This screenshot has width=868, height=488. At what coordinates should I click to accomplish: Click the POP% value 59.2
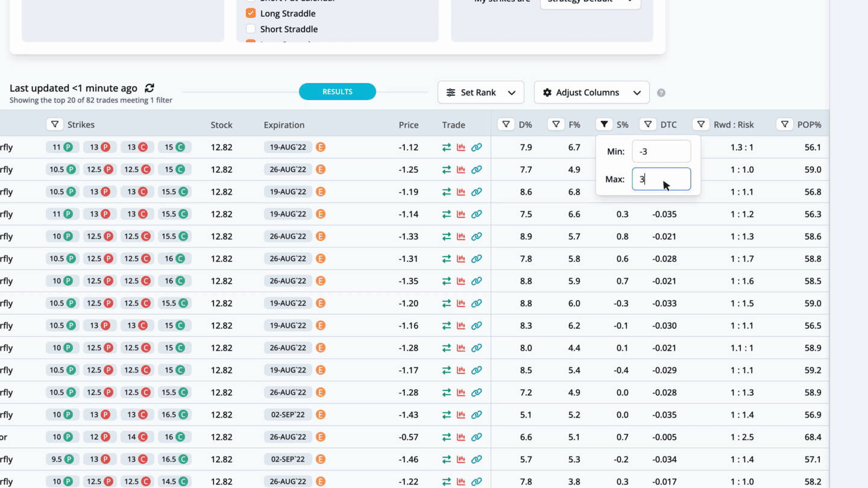(x=813, y=370)
